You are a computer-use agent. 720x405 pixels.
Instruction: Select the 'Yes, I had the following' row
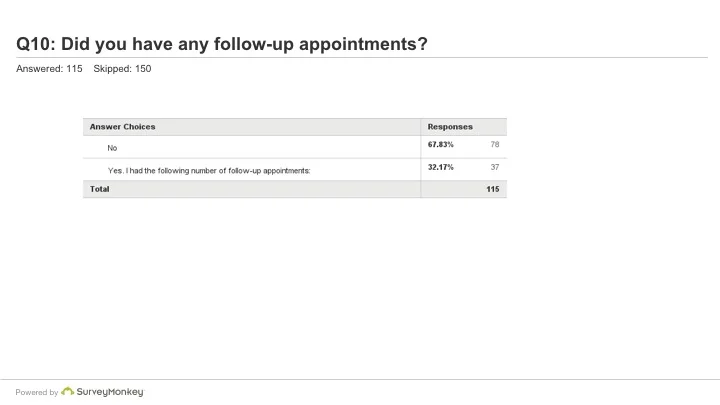295,169
